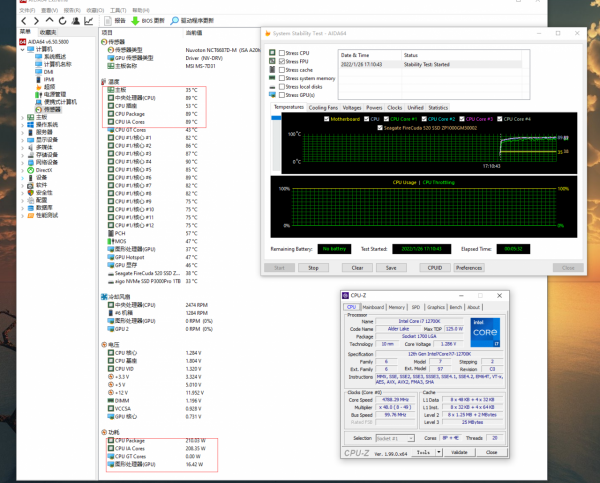The width and height of the screenshot is (600, 483).
Task: Click the Back arrow in AIDA64 toolbar
Action: tap(24, 20)
